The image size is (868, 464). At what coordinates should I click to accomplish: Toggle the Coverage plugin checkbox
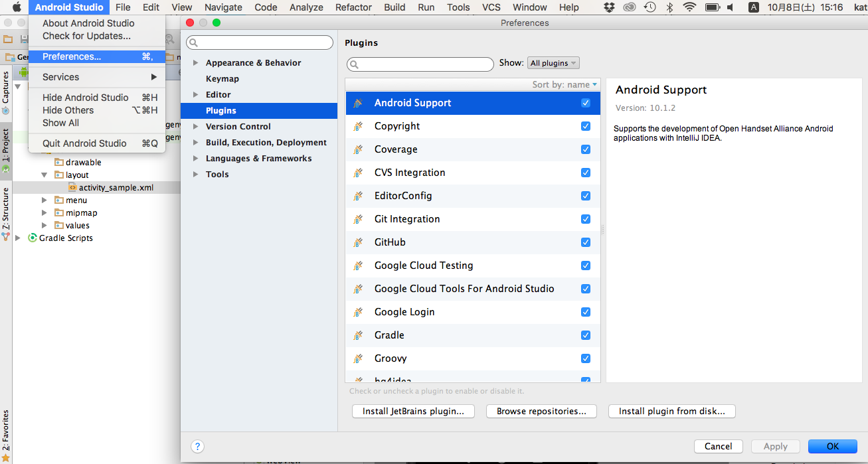click(586, 149)
